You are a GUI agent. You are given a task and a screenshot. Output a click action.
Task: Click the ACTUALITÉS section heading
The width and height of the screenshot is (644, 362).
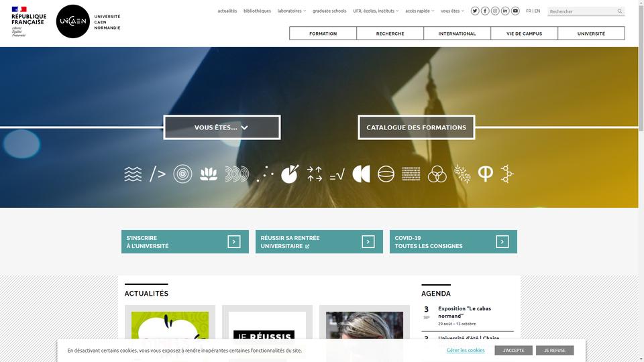146,294
